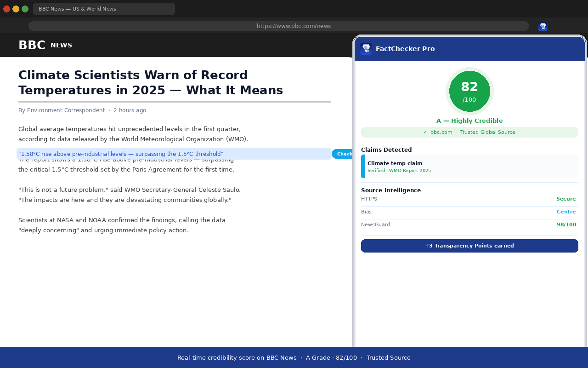Image resolution: width=588 pixels, height=368 pixels.
Task: Click the 'HTTPS' row label
Action: [369, 199]
